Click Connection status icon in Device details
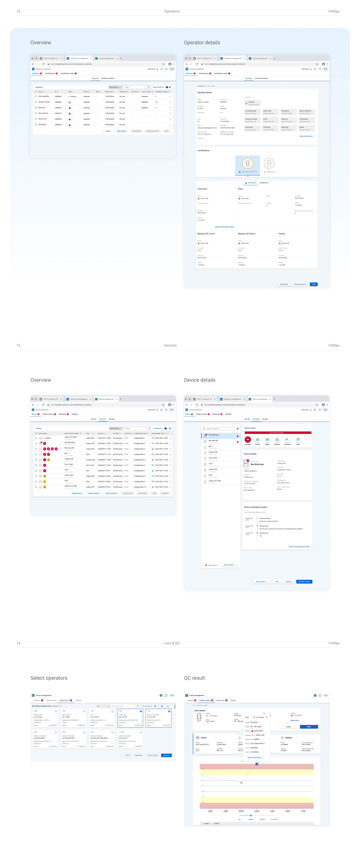 point(248,439)
